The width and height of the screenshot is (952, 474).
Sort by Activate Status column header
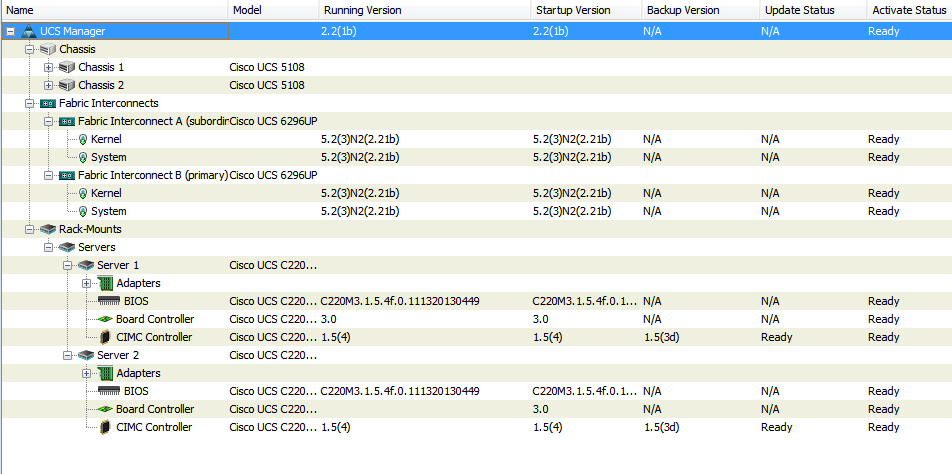coord(909,10)
